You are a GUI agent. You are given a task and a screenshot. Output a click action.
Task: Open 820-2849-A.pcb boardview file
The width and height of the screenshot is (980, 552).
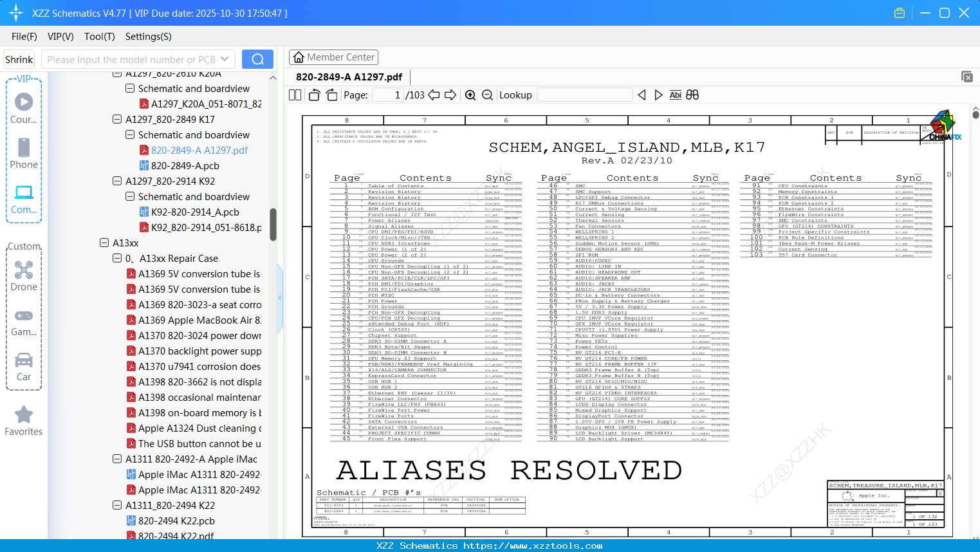click(185, 165)
